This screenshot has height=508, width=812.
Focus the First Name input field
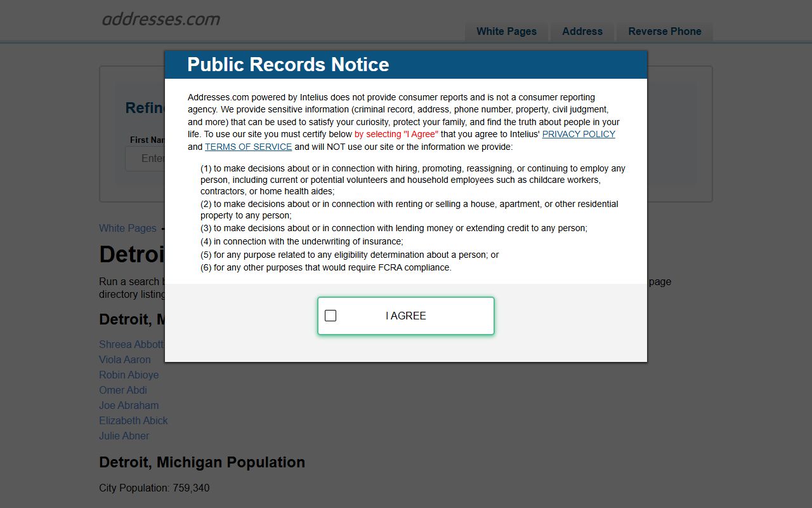click(145, 158)
